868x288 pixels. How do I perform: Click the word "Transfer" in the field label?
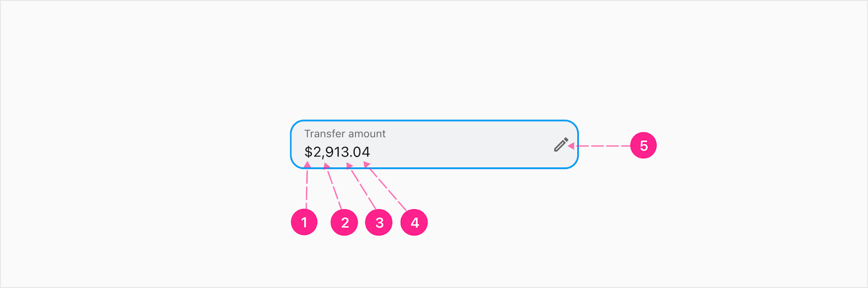(324, 134)
